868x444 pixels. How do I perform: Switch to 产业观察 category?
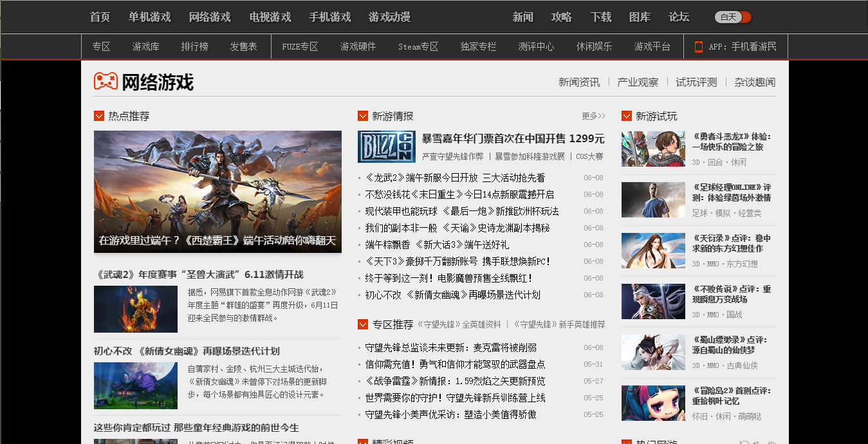click(x=638, y=82)
